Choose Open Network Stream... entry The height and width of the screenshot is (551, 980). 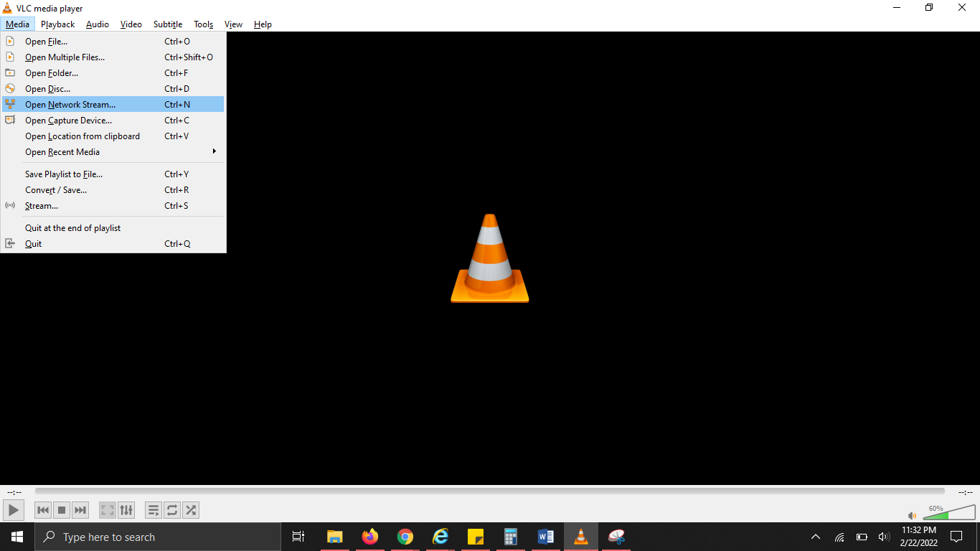point(113,105)
